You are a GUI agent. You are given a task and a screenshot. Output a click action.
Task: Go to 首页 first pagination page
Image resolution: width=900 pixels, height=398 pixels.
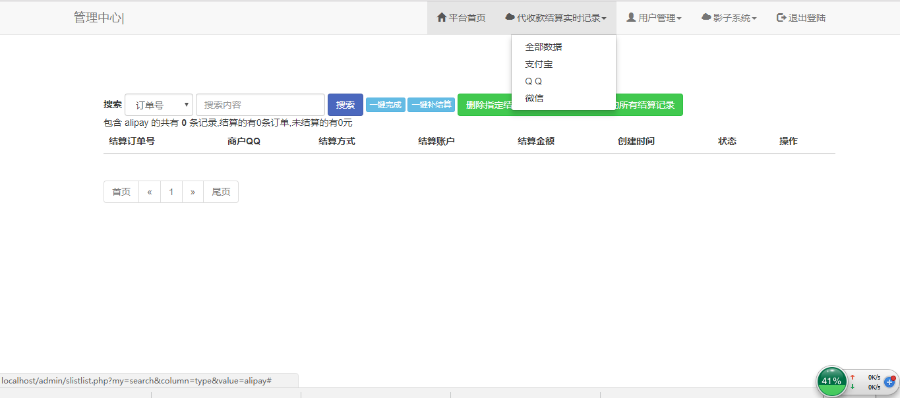pyautogui.click(x=121, y=192)
